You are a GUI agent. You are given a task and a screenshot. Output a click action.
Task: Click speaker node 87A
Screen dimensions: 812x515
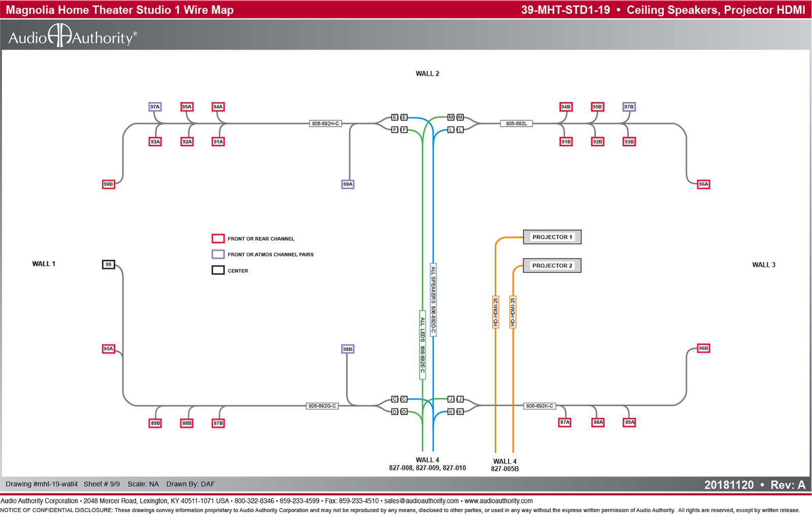[x=565, y=422]
